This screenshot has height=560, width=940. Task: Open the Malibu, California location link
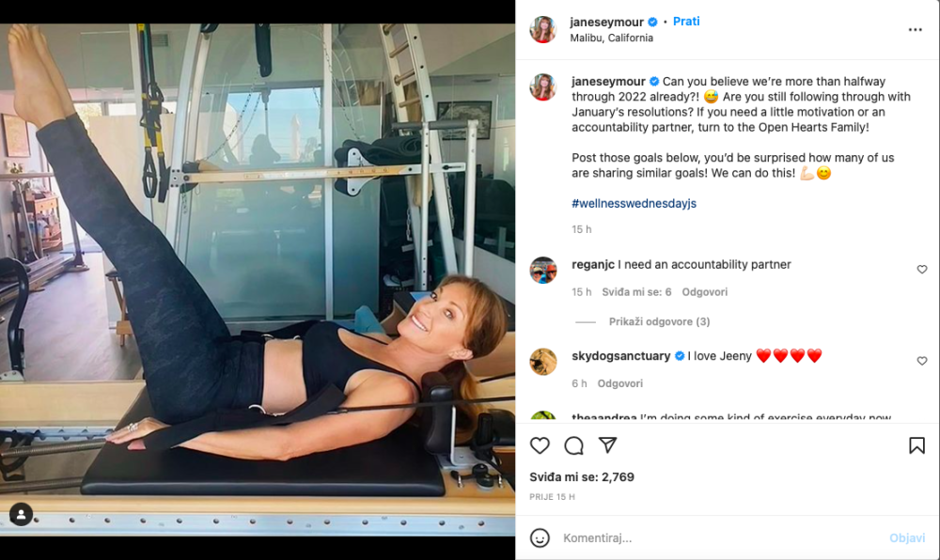[x=611, y=39]
